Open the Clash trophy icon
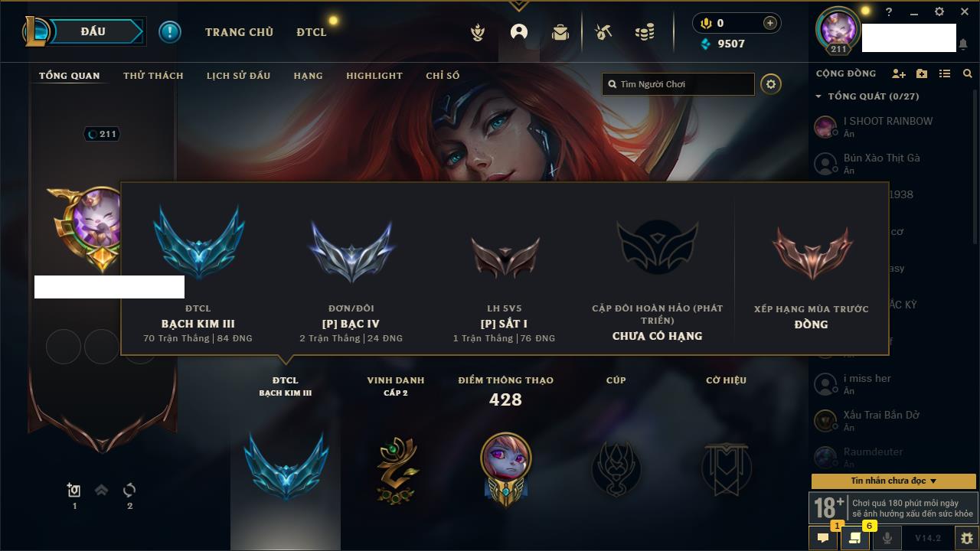The width and height of the screenshot is (980, 551). [x=478, y=32]
